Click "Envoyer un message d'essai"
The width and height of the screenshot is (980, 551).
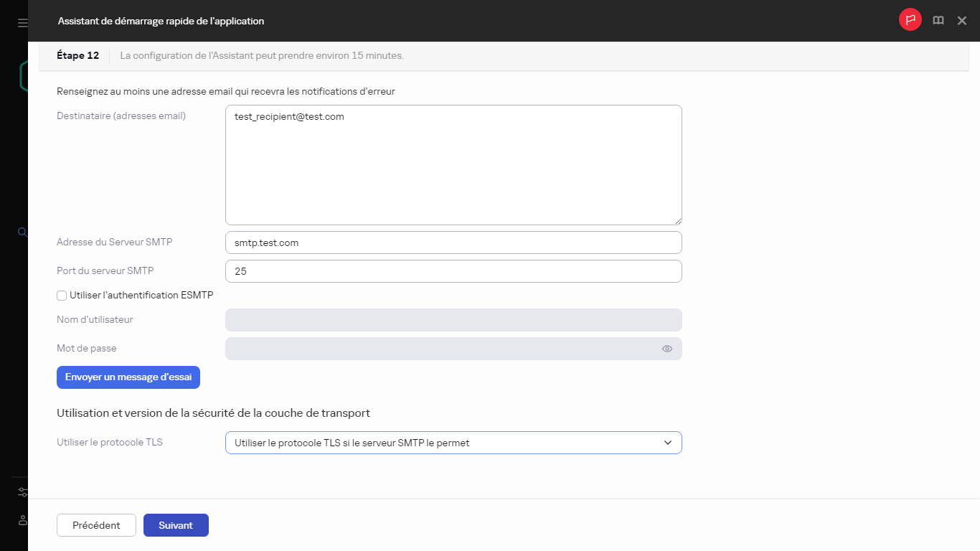coord(128,377)
